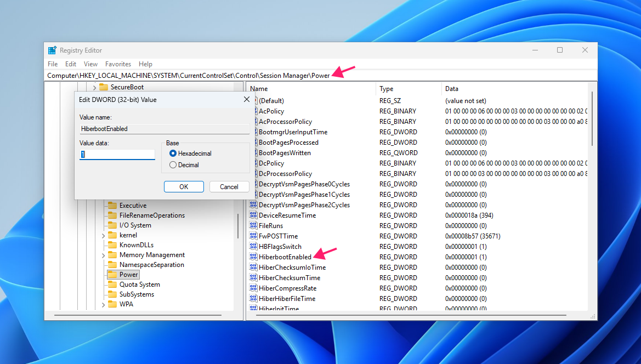This screenshot has width=641, height=364.
Task: Select the FwPOSTTime value icon
Action: pos(253,236)
